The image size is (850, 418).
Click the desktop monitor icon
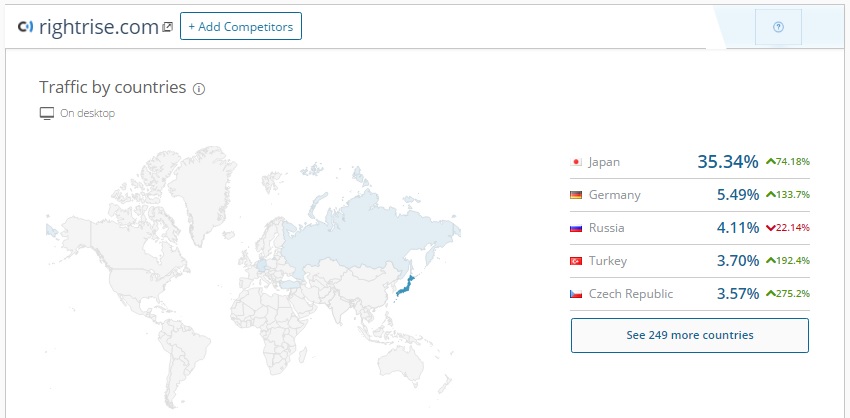(x=47, y=113)
